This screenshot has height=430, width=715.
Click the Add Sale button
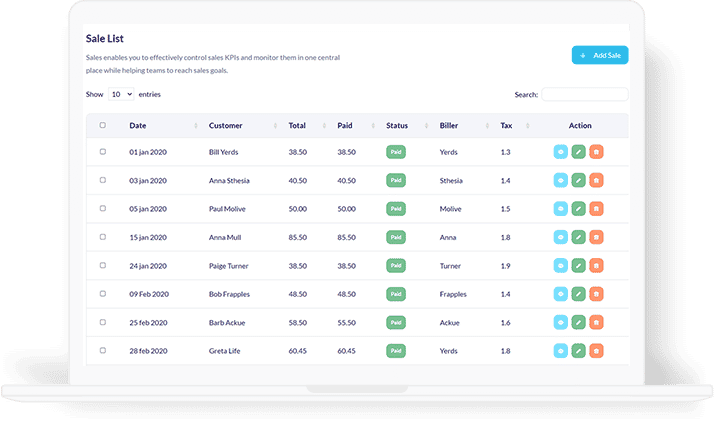tap(600, 56)
